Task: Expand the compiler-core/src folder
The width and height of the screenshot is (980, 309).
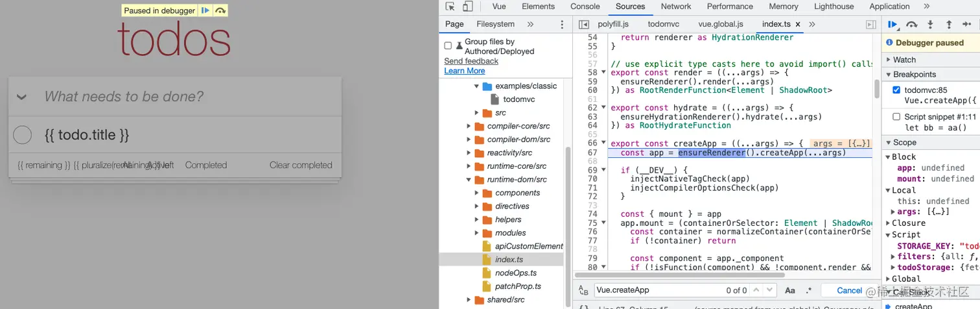Action: tap(469, 126)
